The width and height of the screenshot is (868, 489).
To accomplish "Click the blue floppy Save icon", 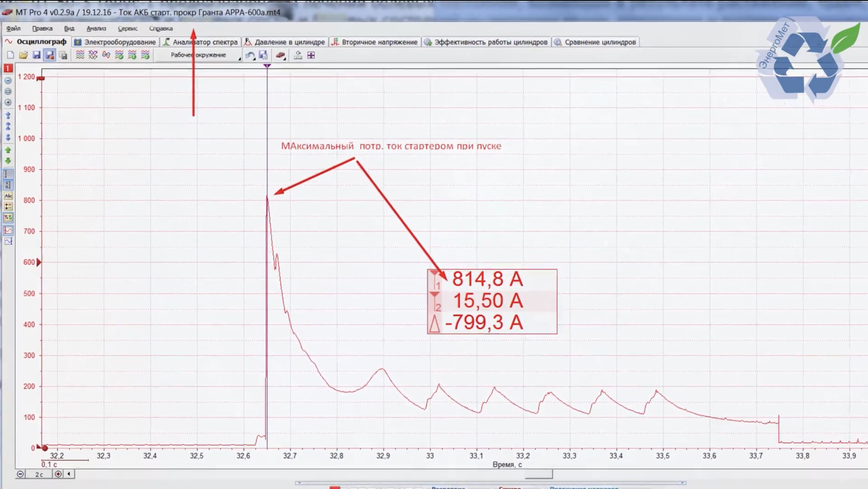I will (x=37, y=55).
